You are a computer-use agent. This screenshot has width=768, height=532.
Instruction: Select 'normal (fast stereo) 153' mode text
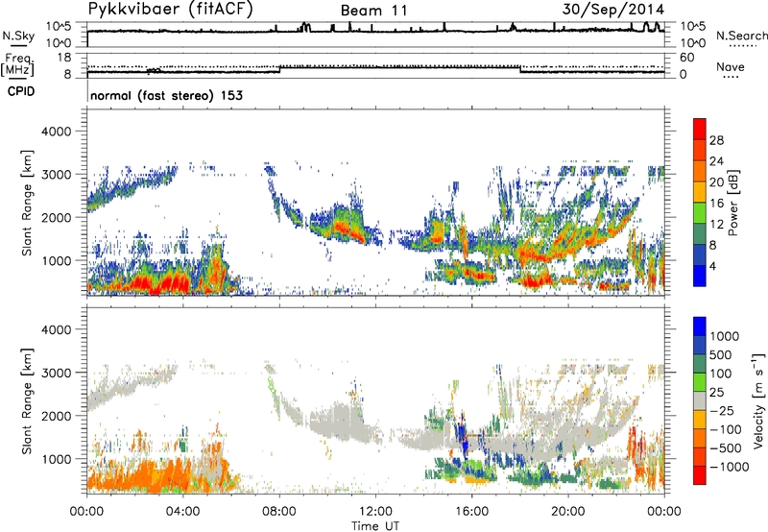(166, 95)
